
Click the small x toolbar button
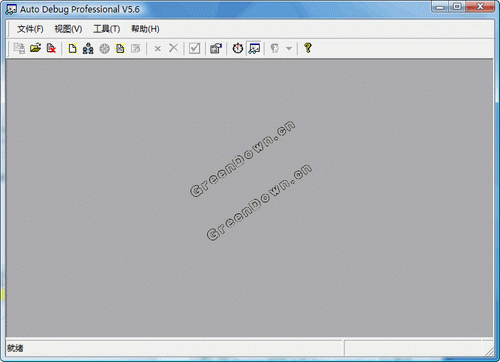pyautogui.click(x=158, y=49)
